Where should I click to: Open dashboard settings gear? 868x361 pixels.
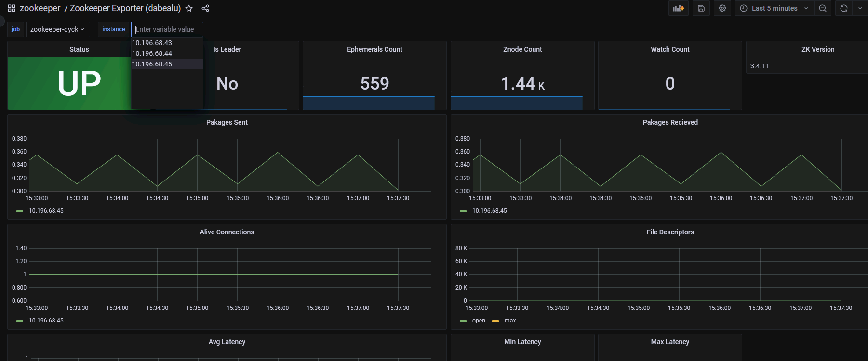[722, 8]
